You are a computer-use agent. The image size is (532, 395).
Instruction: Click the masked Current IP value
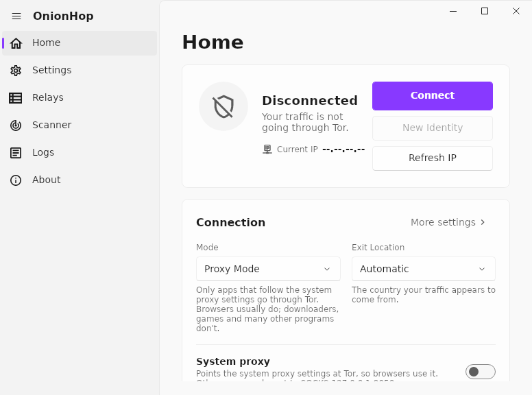click(343, 149)
